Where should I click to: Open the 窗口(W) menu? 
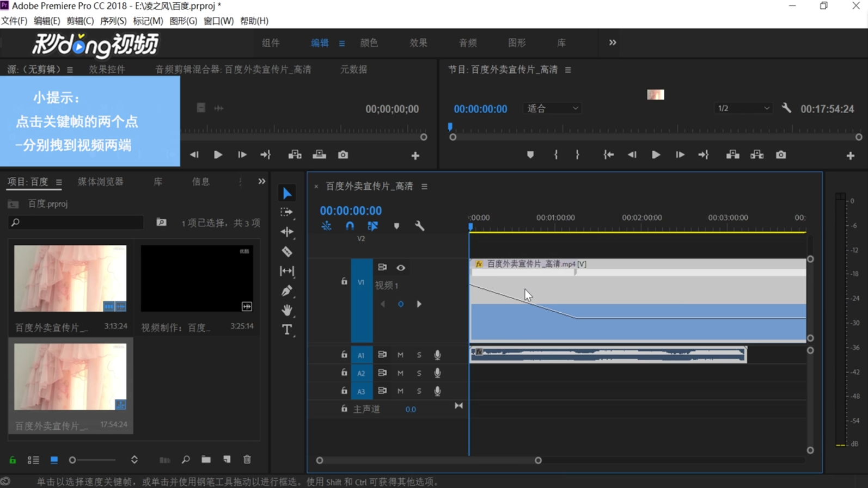tap(218, 21)
